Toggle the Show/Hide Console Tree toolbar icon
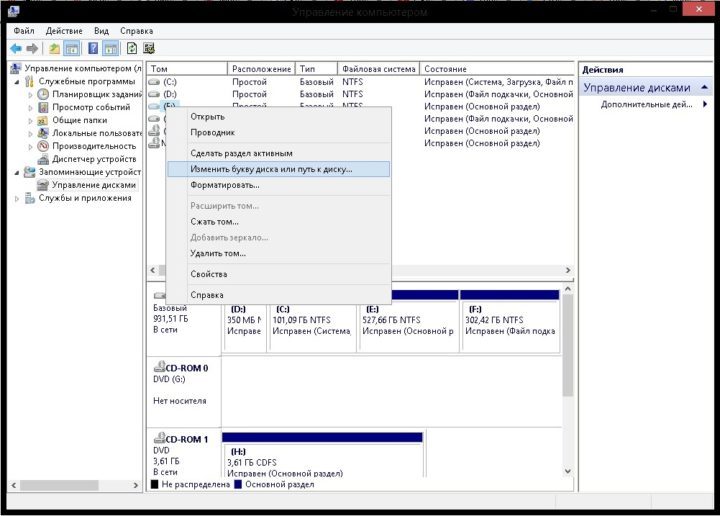This screenshot has height=516, width=720. (x=72, y=48)
